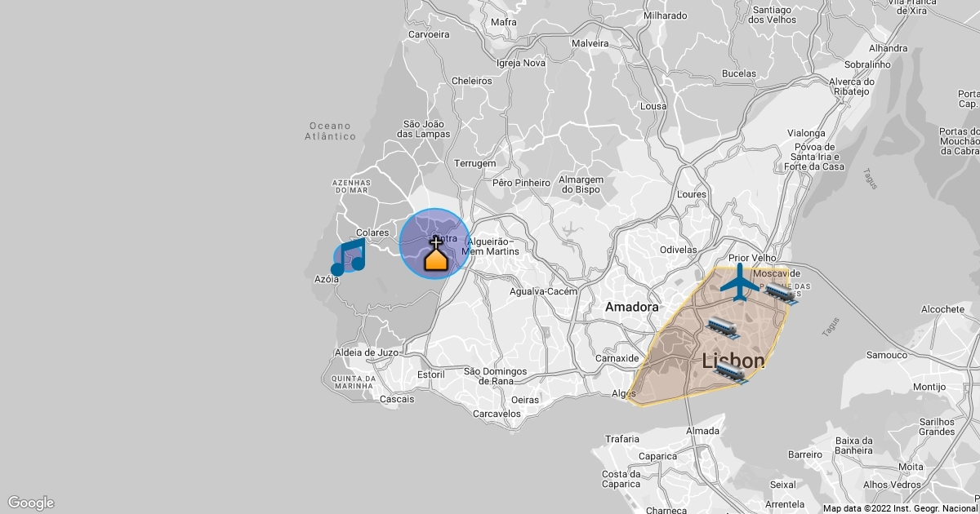
Task: Click the airplane icon near Prior Velho
Action: click(740, 281)
